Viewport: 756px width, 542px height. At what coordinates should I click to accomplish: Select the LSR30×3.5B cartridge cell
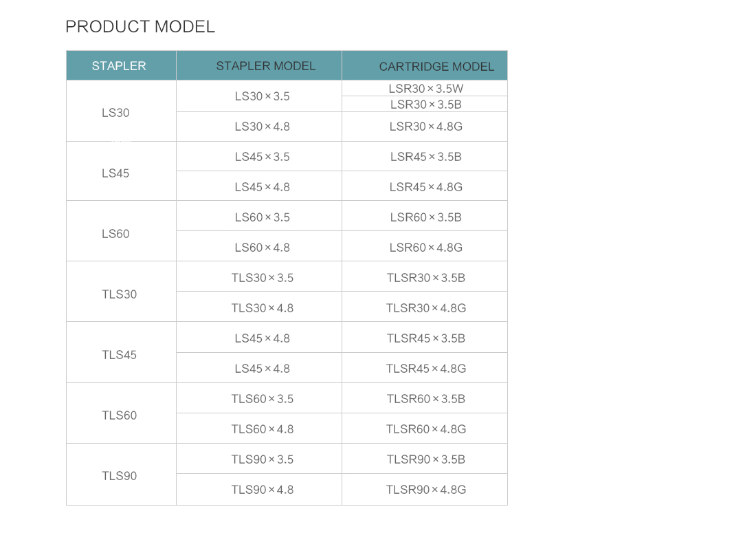tap(425, 105)
